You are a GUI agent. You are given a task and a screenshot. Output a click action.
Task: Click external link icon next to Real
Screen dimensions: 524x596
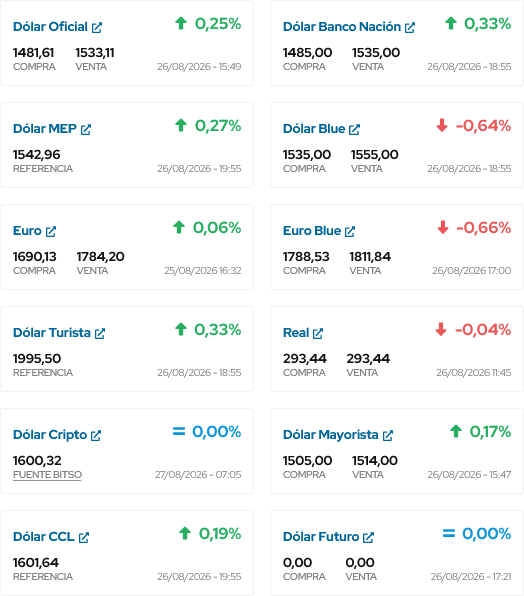point(318,333)
